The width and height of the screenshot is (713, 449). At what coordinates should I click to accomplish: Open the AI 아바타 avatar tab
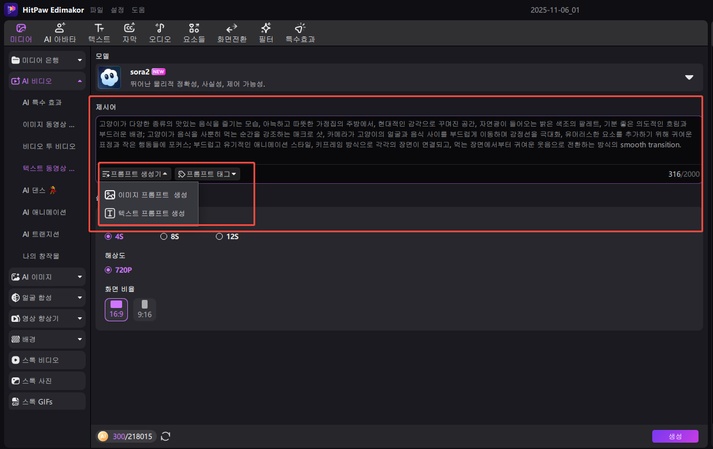60,33
